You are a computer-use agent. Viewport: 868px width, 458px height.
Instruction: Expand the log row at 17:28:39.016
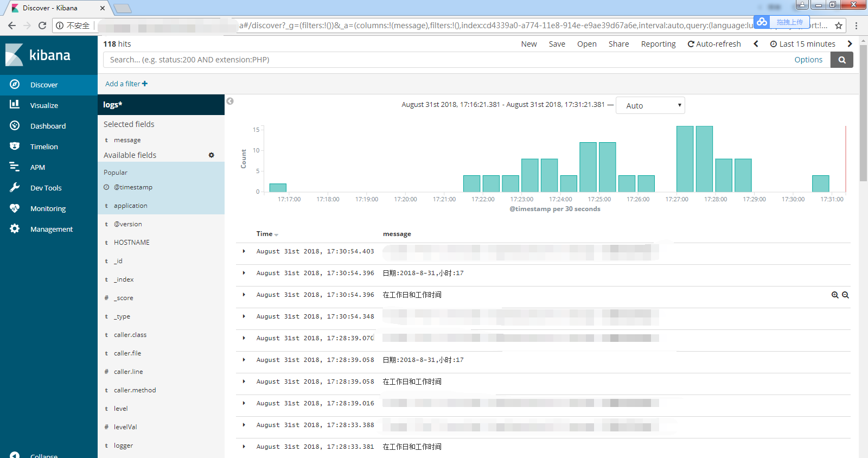pos(244,403)
